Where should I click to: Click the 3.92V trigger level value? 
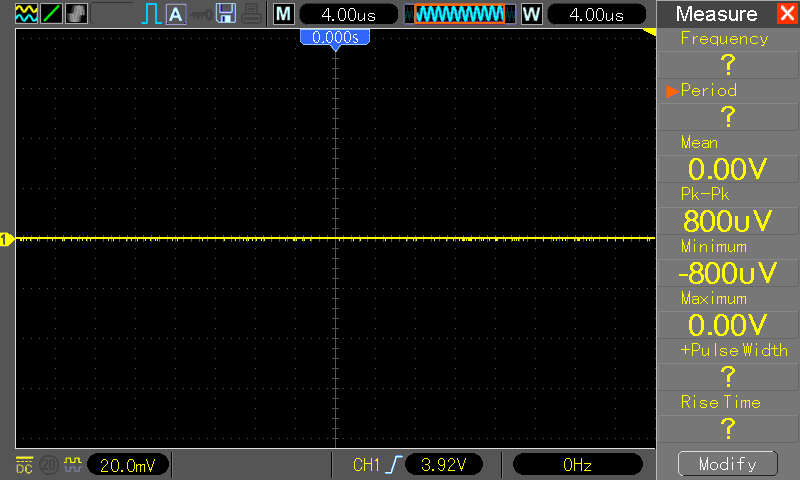click(x=443, y=465)
